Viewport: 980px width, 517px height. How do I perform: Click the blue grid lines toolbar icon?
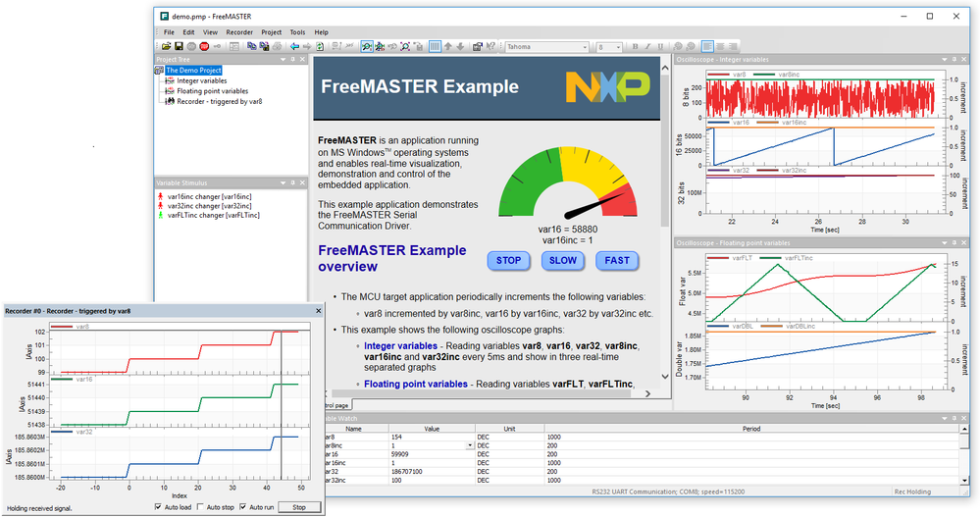435,46
